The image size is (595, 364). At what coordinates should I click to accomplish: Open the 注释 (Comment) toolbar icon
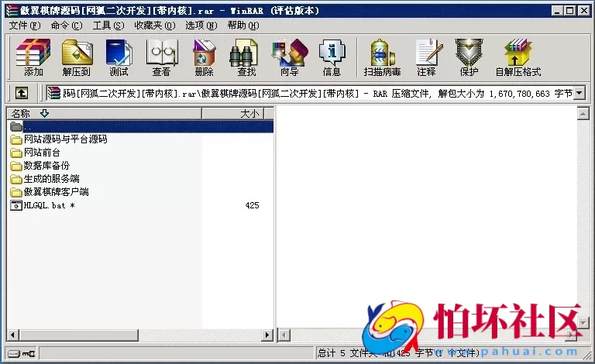(x=426, y=57)
